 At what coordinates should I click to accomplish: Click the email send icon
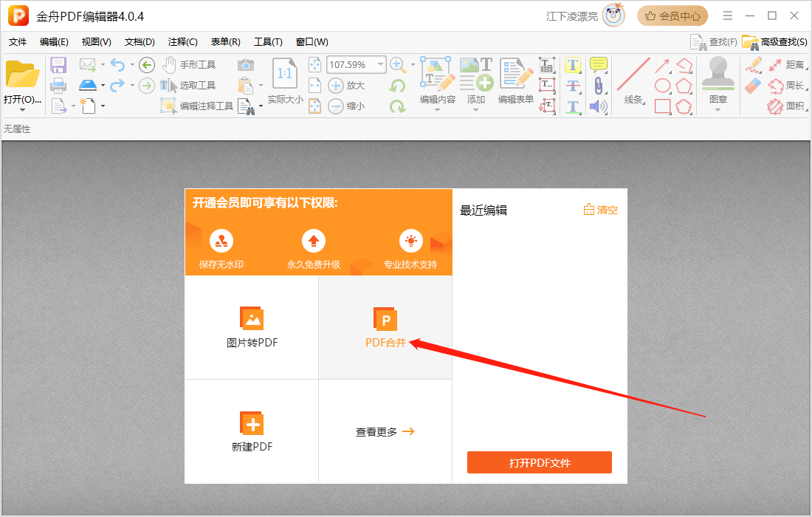click(88, 65)
